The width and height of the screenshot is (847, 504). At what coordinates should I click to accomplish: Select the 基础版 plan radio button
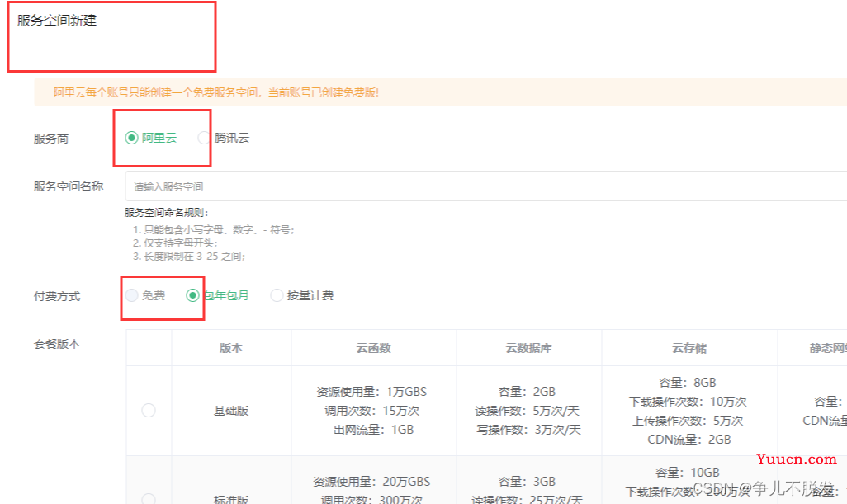point(149,411)
